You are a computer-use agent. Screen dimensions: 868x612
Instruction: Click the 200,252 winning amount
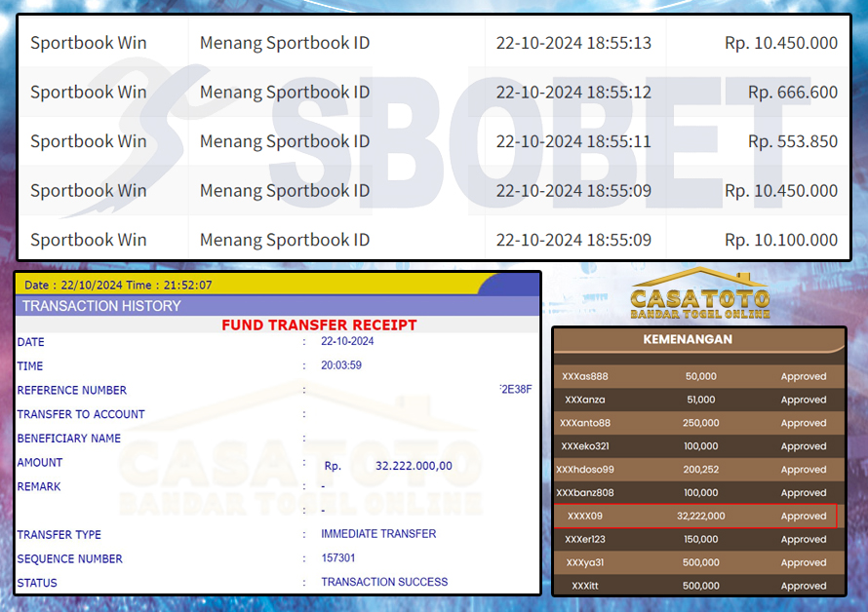point(700,470)
